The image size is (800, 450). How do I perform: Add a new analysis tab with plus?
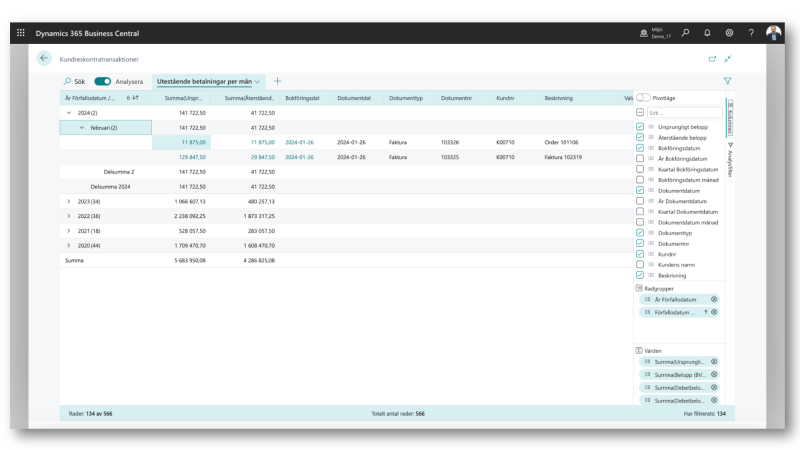coord(278,81)
